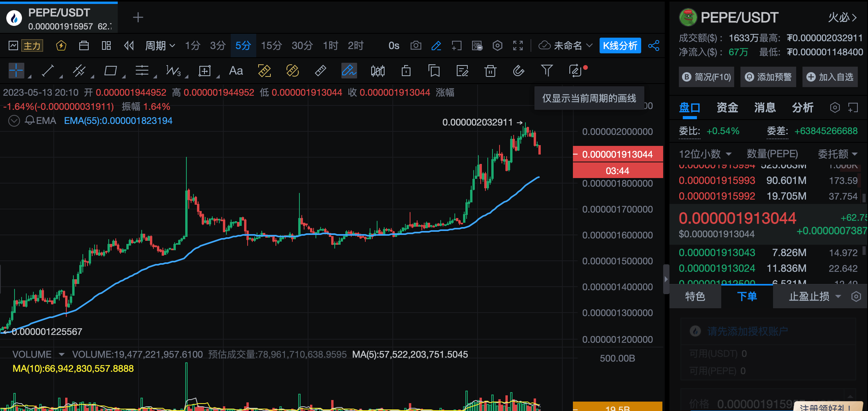
Task: Click 请先添加授权账户 link
Action: pyautogui.click(x=748, y=331)
